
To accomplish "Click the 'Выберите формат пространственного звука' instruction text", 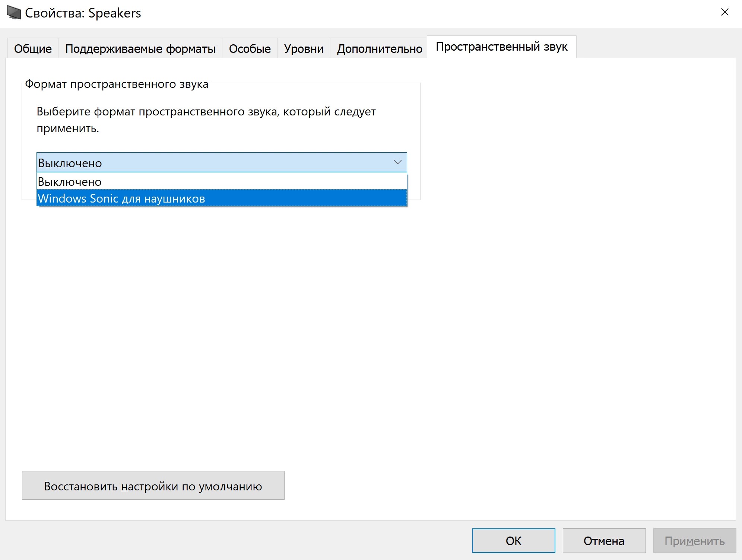I will [206, 120].
